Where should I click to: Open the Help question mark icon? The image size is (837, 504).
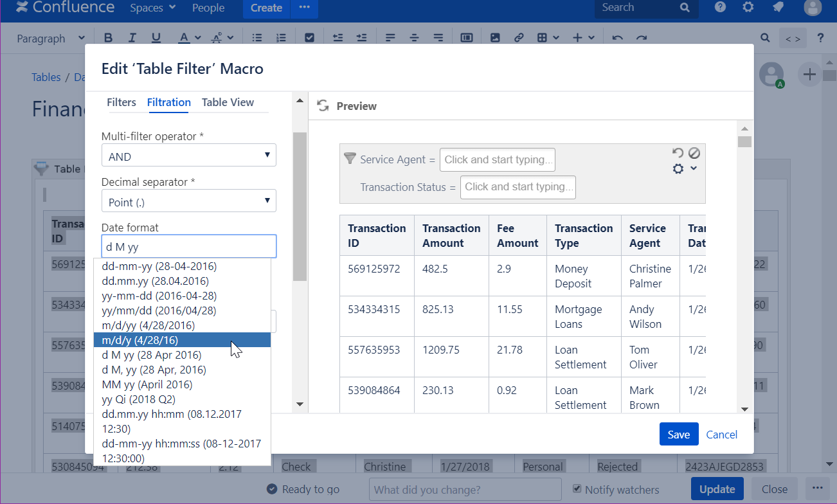pyautogui.click(x=720, y=8)
